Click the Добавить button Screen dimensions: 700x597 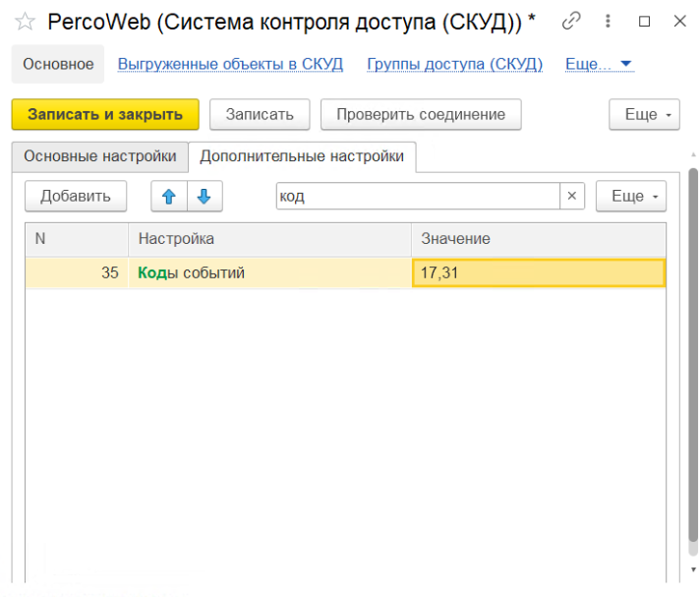coord(76,196)
